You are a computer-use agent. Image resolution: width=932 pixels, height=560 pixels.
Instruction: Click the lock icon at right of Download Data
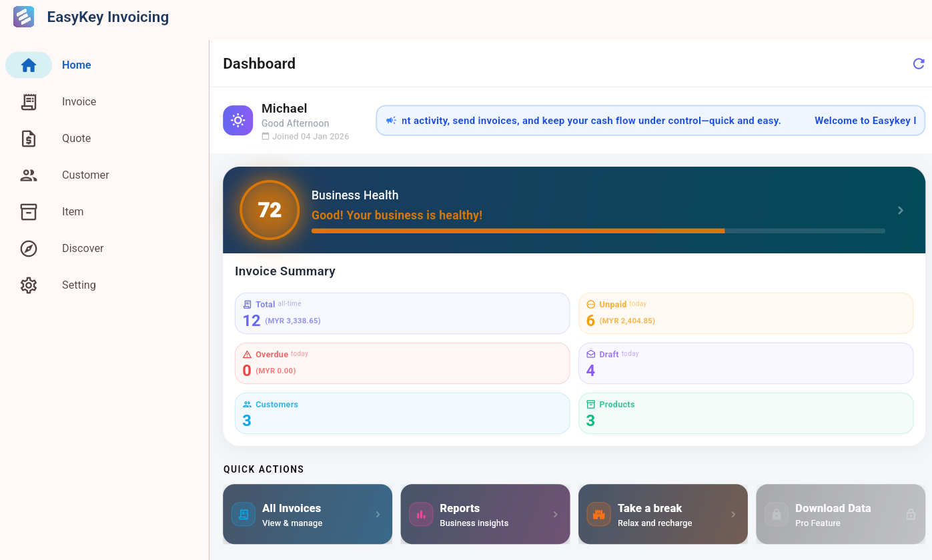tap(911, 514)
